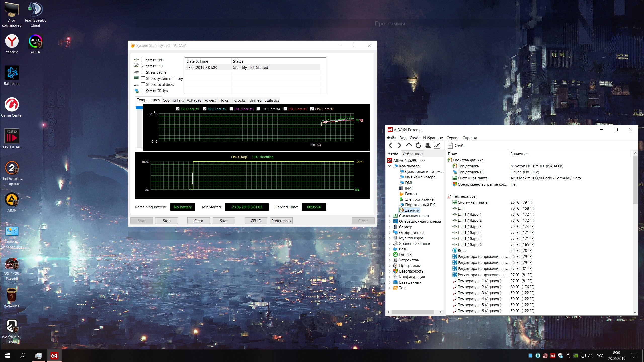The height and width of the screenshot is (362, 644).
Task: Click the Отчёт report toolbar icon
Action: (450, 145)
